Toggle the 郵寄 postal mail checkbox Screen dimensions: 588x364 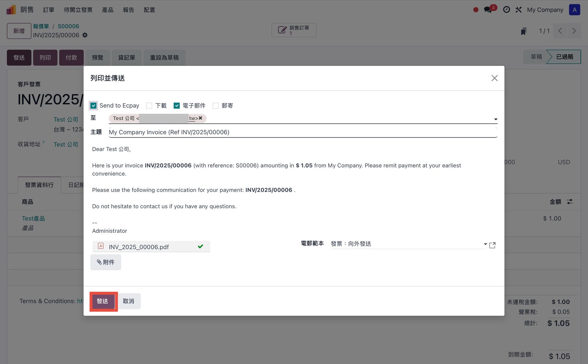coord(216,106)
